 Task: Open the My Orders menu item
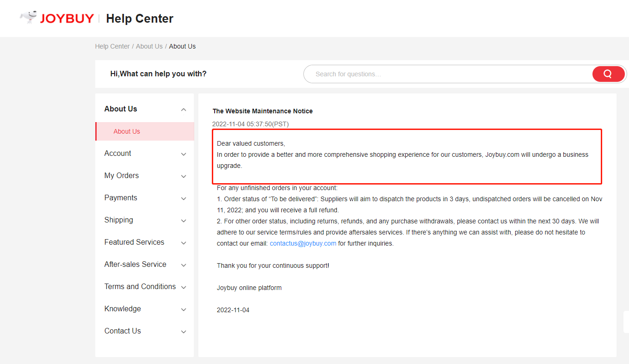121,176
